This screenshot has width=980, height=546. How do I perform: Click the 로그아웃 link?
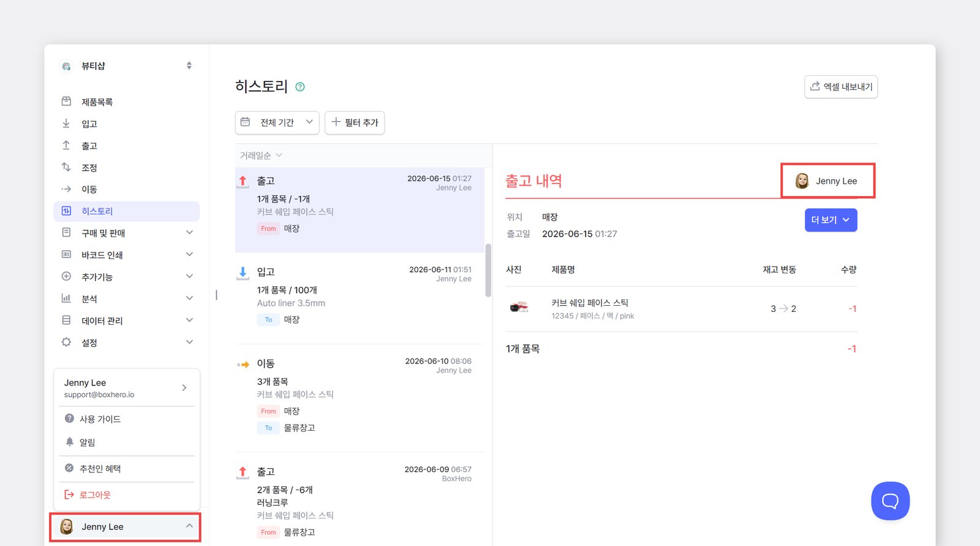(95, 495)
